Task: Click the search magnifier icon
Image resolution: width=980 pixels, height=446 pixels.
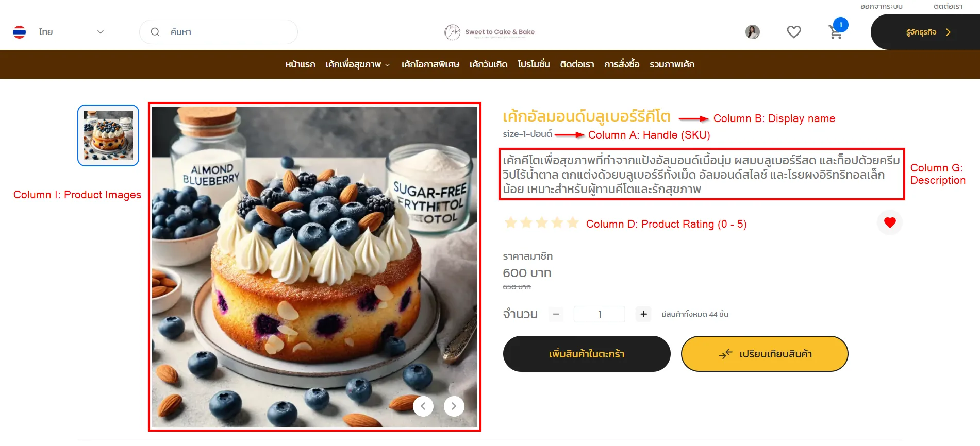Action: [x=155, y=32]
